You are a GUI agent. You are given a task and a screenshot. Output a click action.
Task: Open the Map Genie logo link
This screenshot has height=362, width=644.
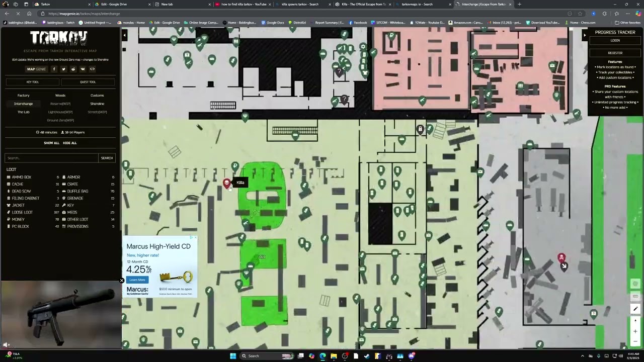(x=36, y=69)
